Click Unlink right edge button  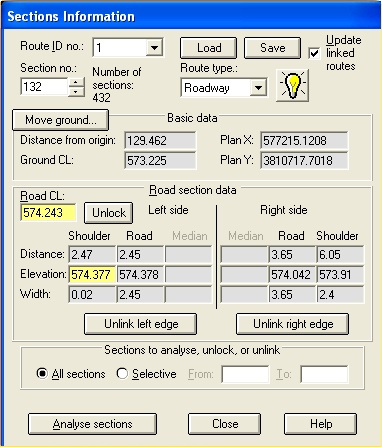point(293,324)
